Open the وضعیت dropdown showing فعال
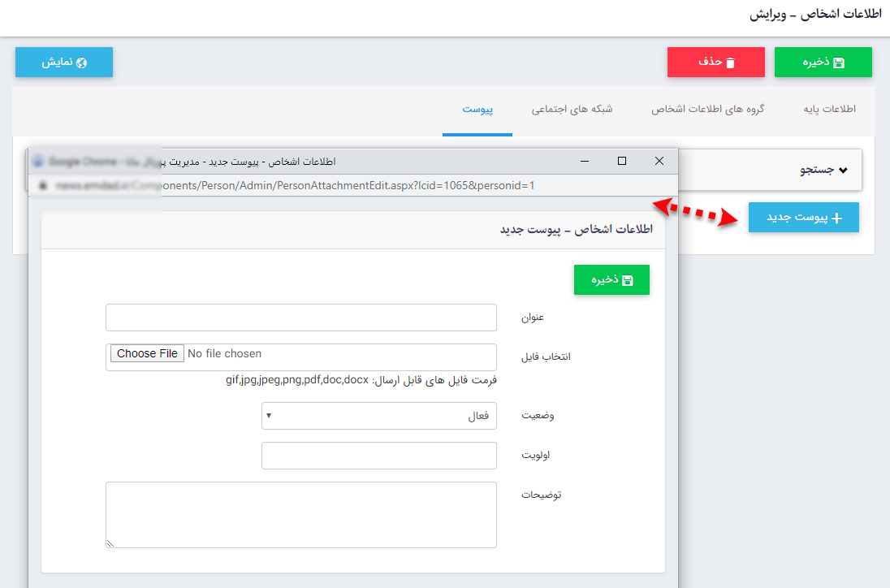 (x=379, y=415)
